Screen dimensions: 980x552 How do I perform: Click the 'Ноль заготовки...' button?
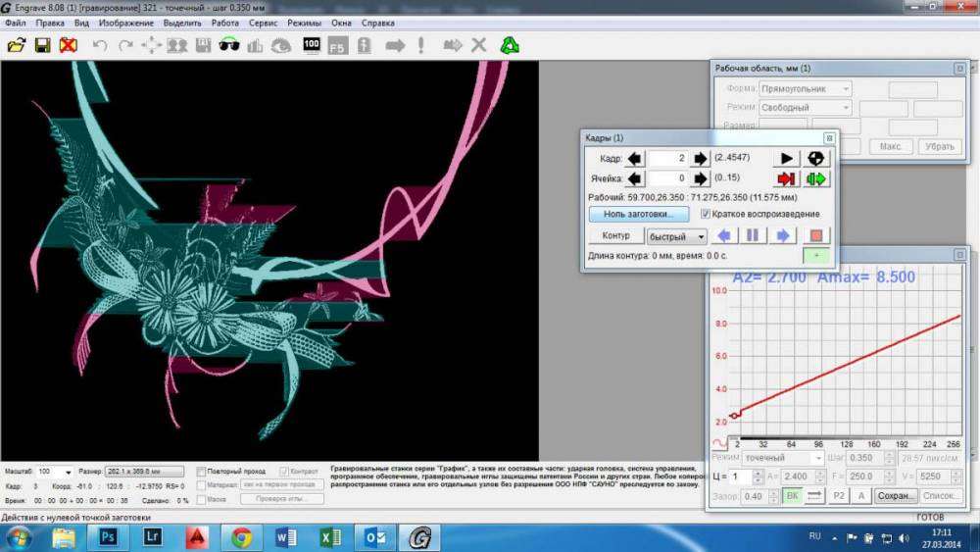coord(640,214)
